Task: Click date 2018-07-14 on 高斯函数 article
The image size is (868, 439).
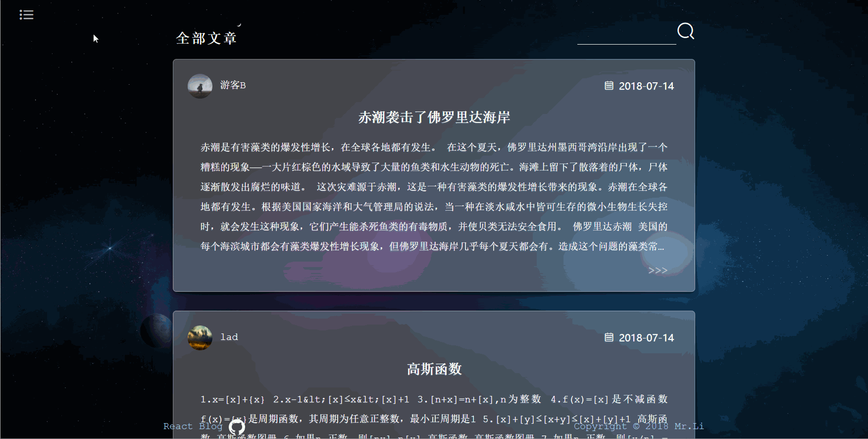Action: click(x=646, y=338)
